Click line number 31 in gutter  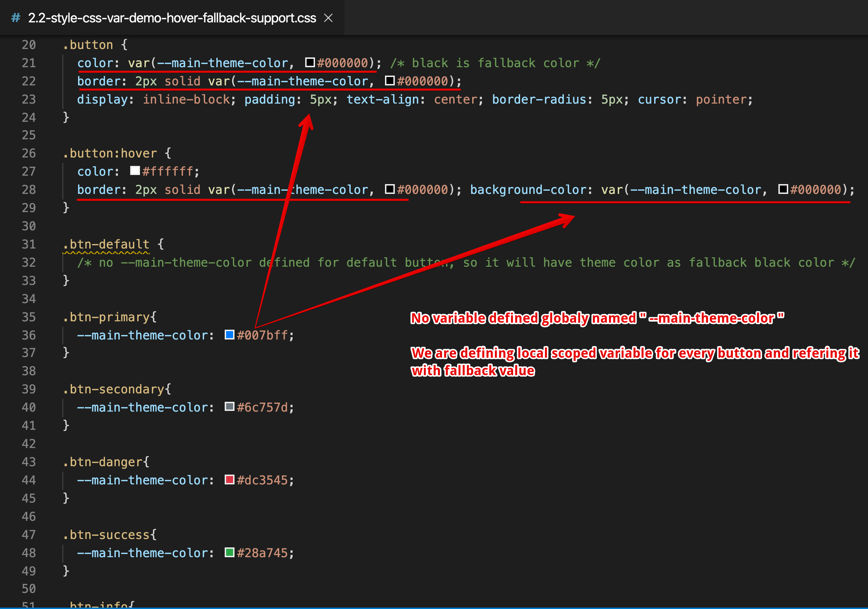click(29, 244)
